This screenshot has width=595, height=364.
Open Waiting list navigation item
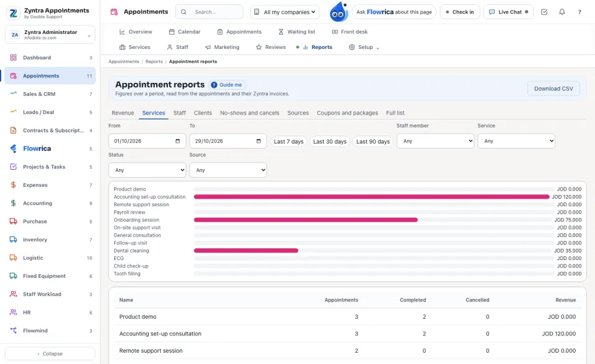coord(297,32)
